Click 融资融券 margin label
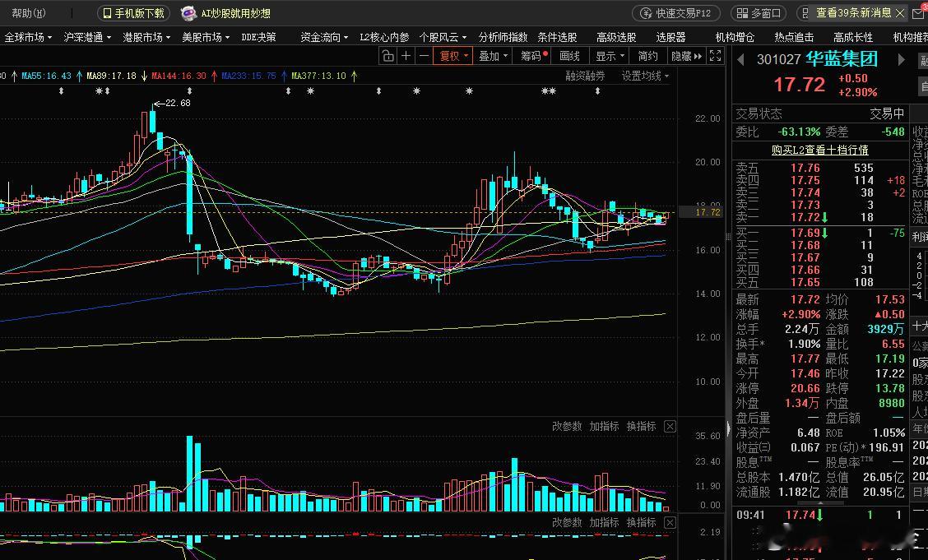Viewport: 928px width, 560px height. (x=585, y=76)
